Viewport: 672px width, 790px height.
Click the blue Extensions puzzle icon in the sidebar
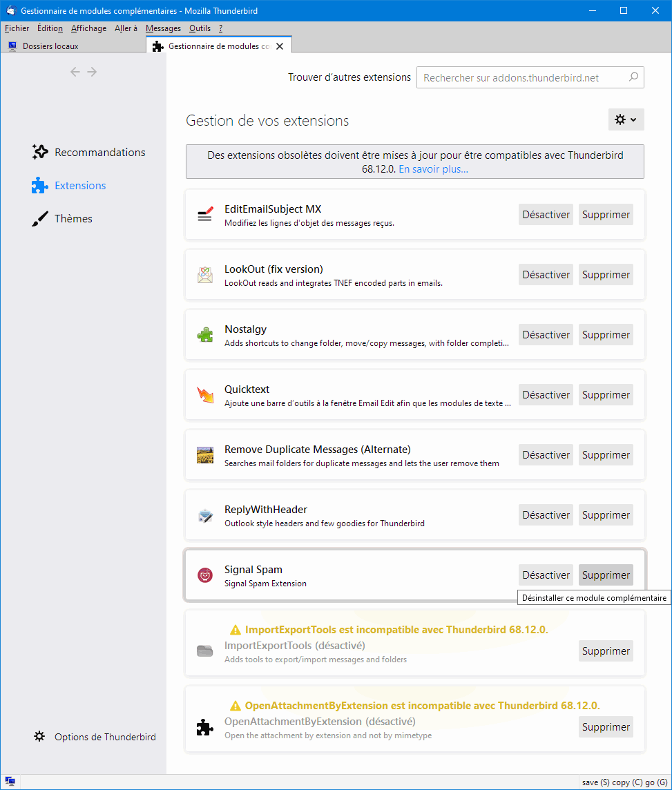click(x=40, y=185)
